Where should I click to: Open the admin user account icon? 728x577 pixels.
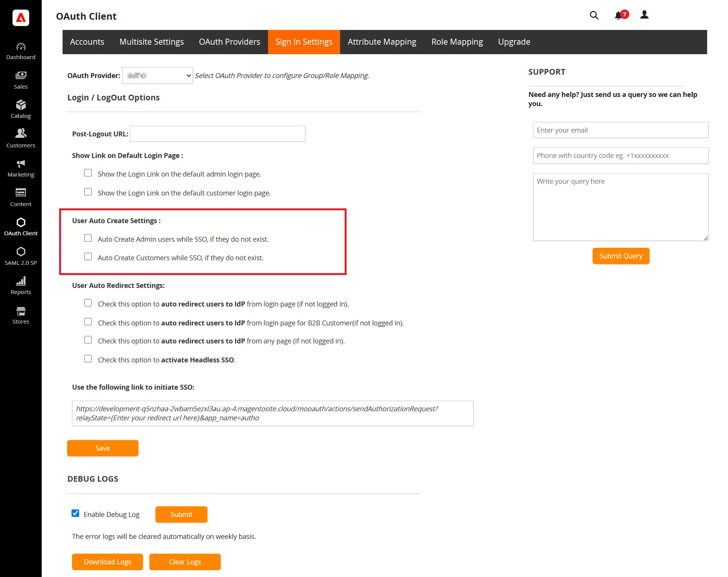(x=644, y=15)
